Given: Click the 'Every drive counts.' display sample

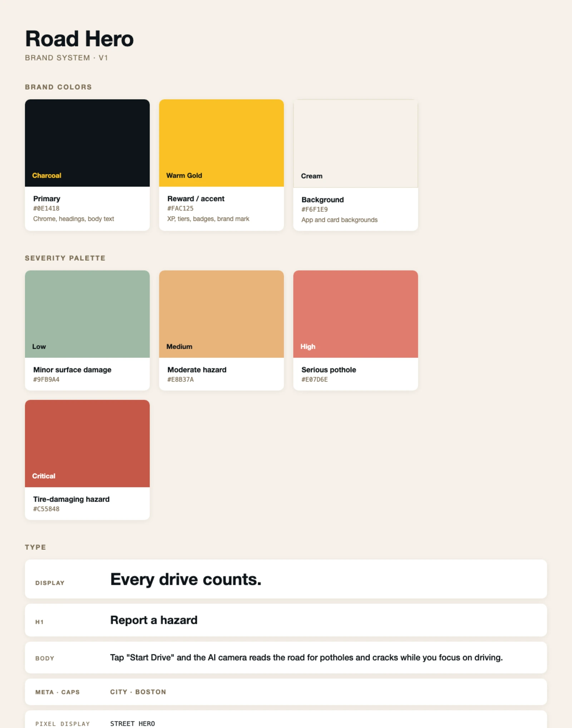Looking at the screenshot, I should click(186, 580).
